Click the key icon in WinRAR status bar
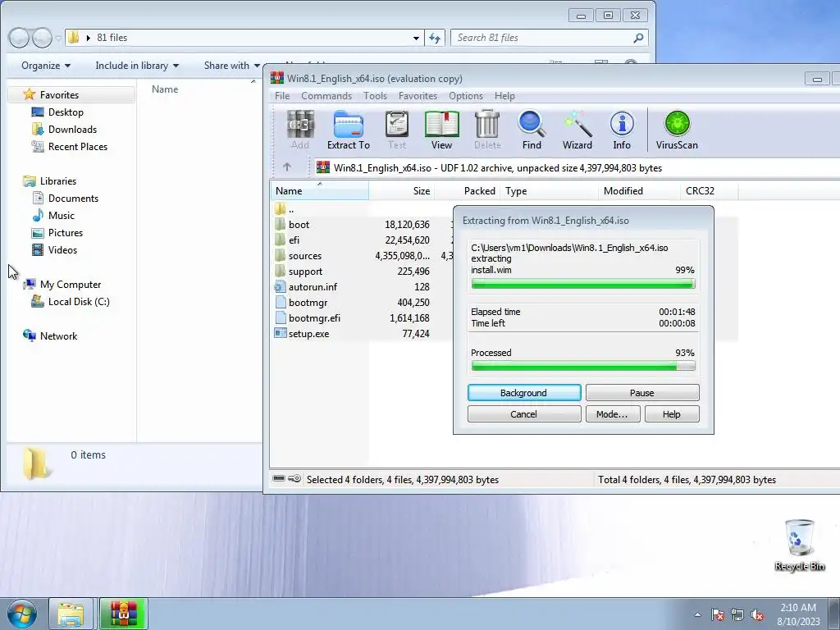This screenshot has width=840, height=630. tap(294, 478)
